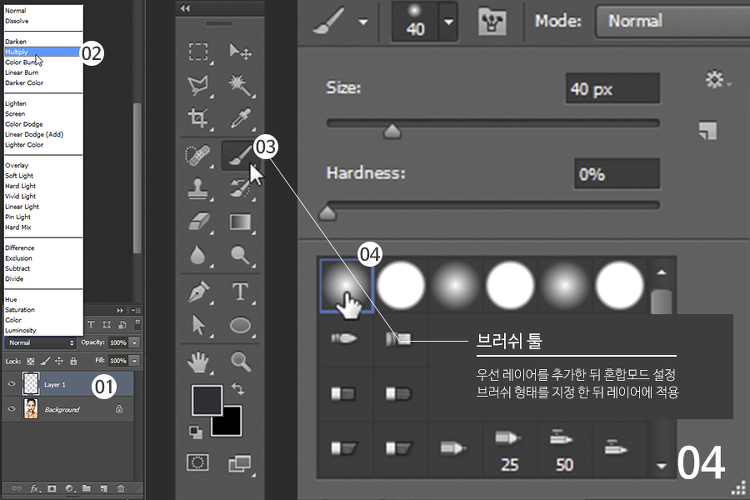Create new brush preset from current brush
The image size is (750, 500).
click(708, 131)
